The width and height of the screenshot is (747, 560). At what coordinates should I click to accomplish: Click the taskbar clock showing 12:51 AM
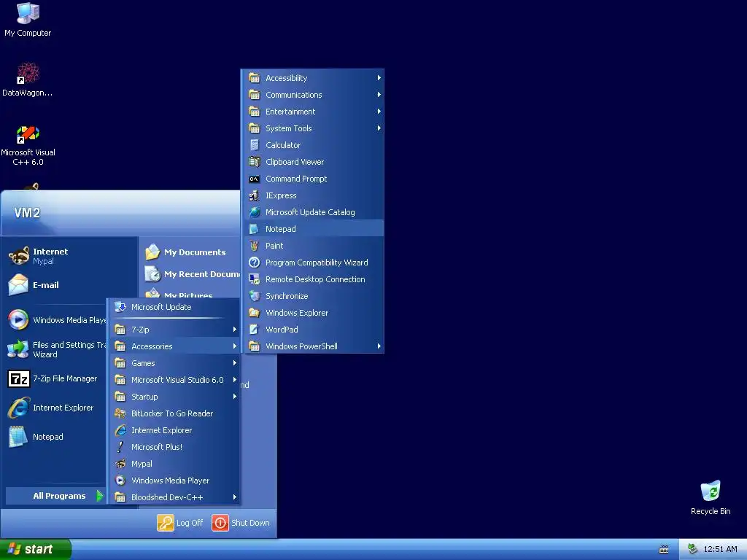tap(720, 549)
